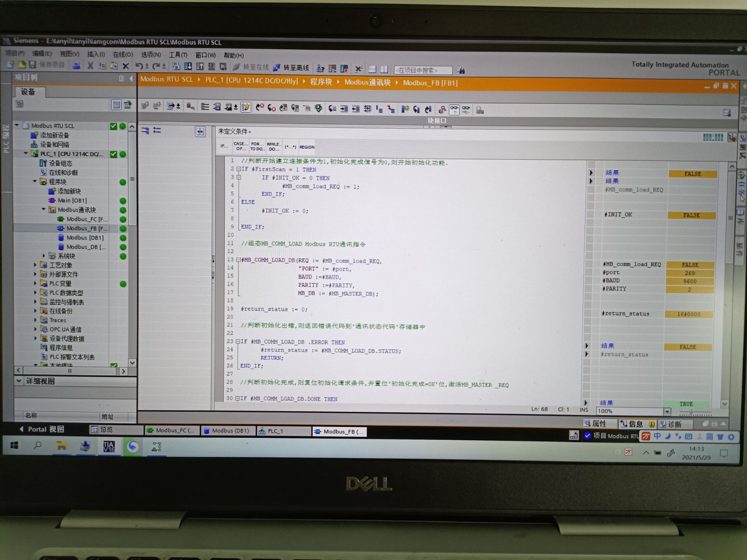Open the zoom 100% dropdown
This screenshot has width=747, height=560.
pyautogui.click(x=667, y=411)
